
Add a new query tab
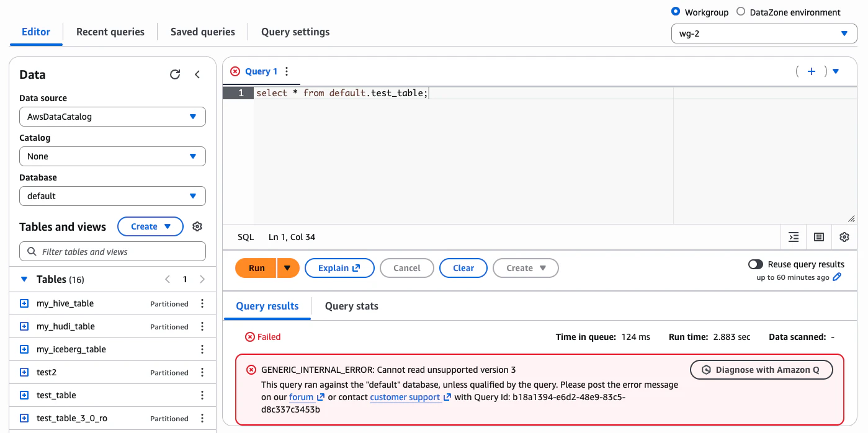tap(811, 71)
